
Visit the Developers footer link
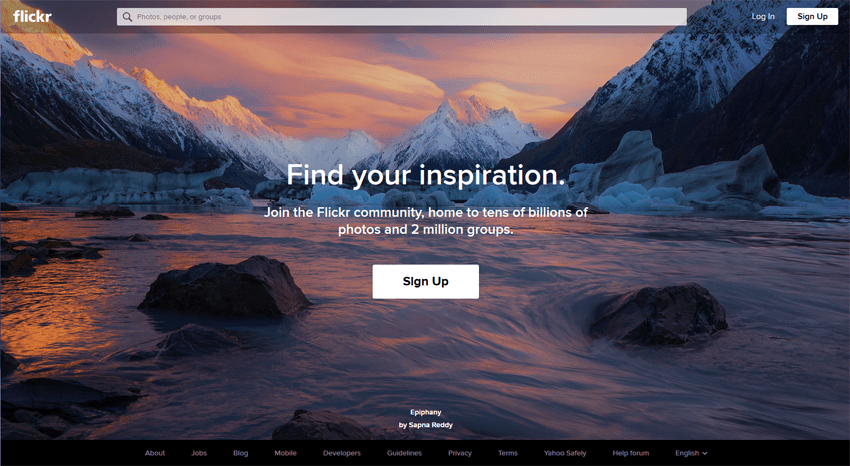tap(342, 453)
